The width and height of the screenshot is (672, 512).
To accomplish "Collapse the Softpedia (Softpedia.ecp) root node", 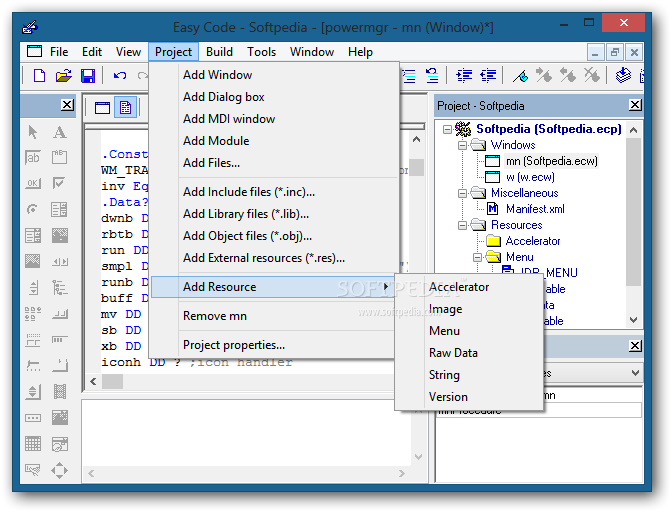I will [447, 129].
